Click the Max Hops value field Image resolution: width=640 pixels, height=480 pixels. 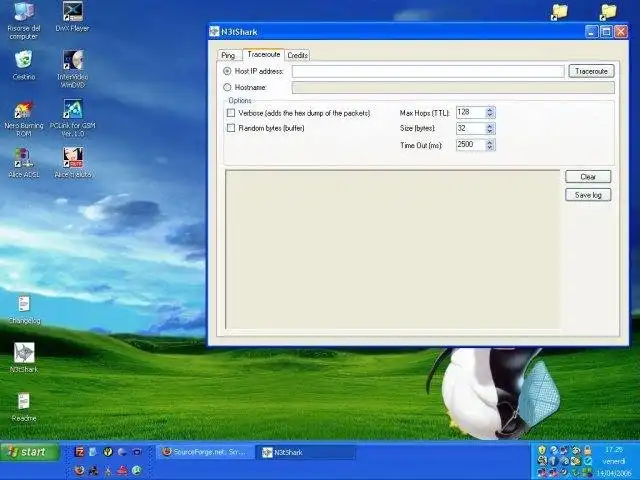[471, 112]
